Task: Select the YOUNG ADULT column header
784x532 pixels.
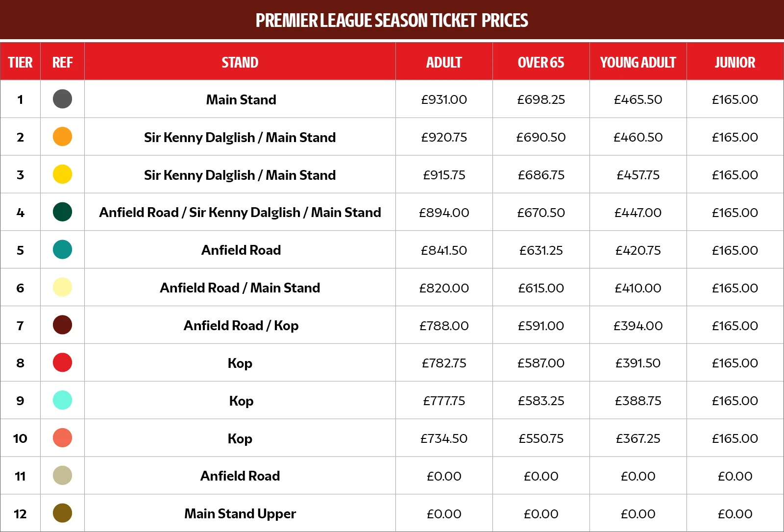Action: (638, 63)
